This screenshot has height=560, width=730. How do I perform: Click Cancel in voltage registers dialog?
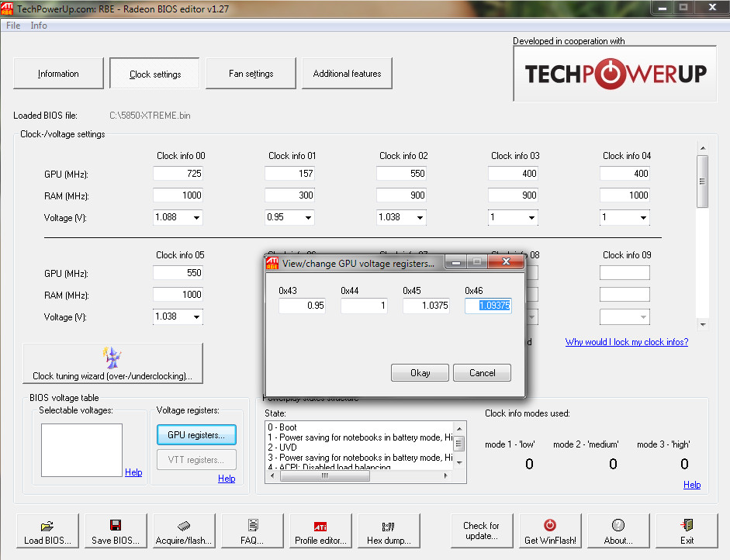[x=483, y=373]
